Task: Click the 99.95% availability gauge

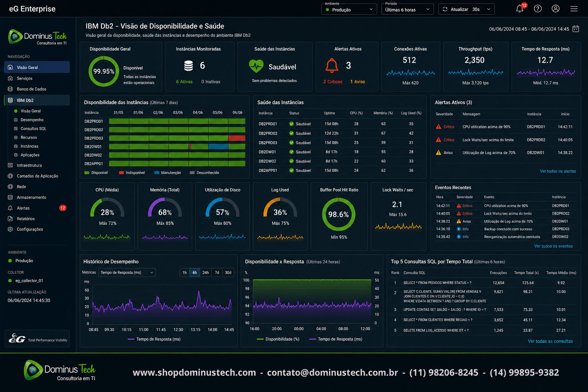Action: click(104, 72)
